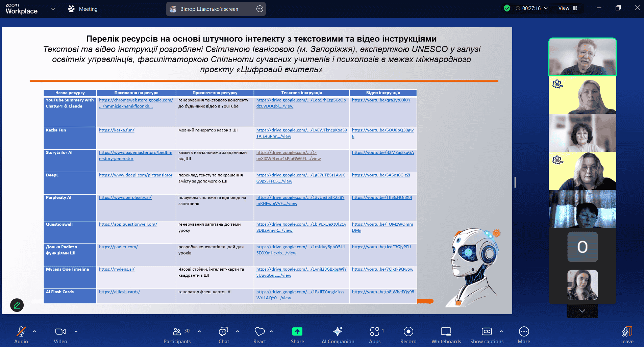This screenshot has height=347, width=644.
Task: Open the More options menu
Action: click(524, 335)
